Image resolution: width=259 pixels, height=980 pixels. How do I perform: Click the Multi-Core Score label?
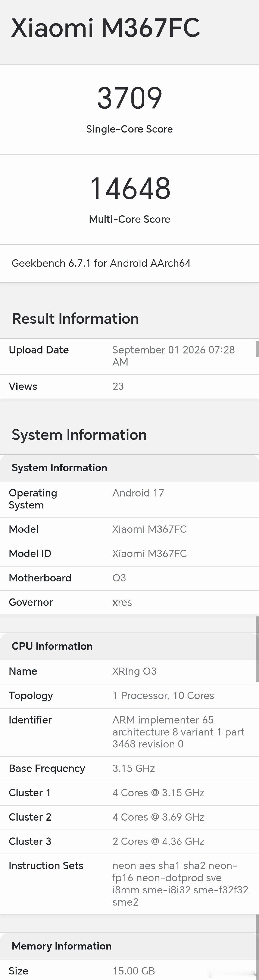[x=129, y=219]
